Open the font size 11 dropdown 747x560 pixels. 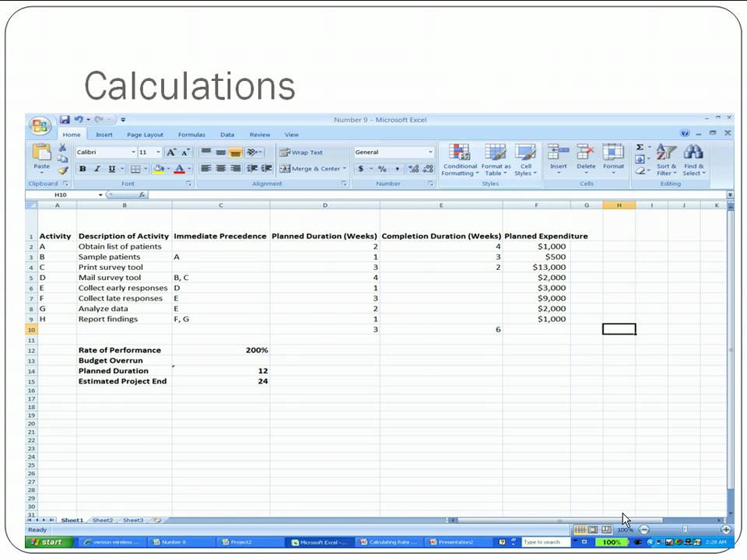(x=159, y=152)
